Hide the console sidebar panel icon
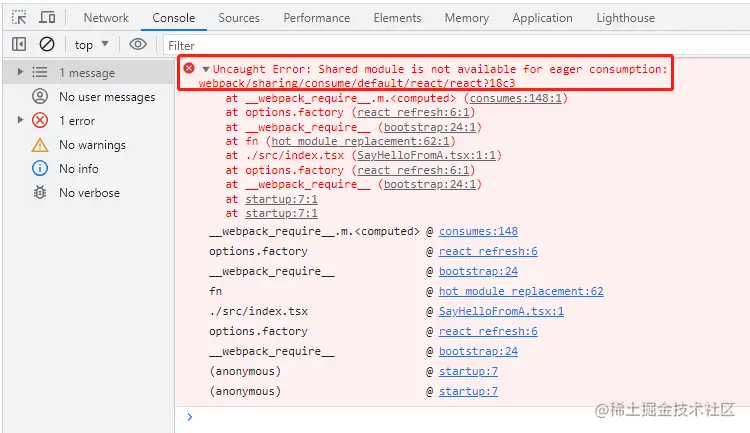750x433 pixels. tap(19, 44)
